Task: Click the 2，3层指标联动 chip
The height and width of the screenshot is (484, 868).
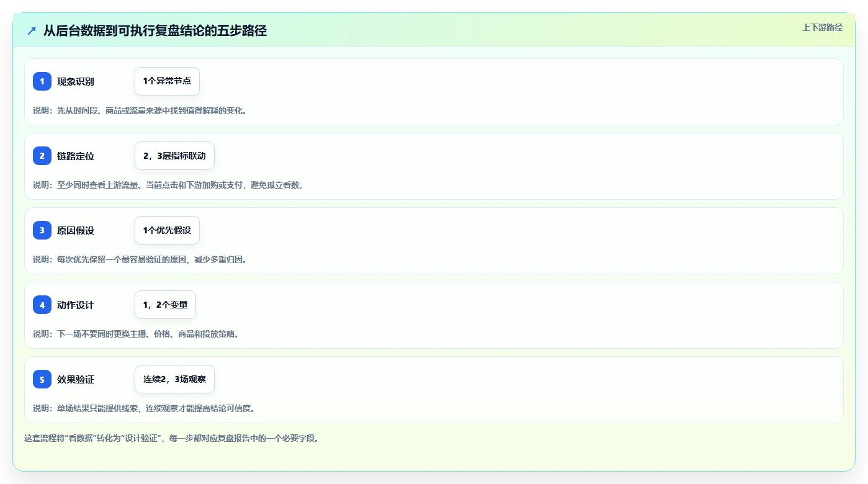Action: (x=174, y=156)
